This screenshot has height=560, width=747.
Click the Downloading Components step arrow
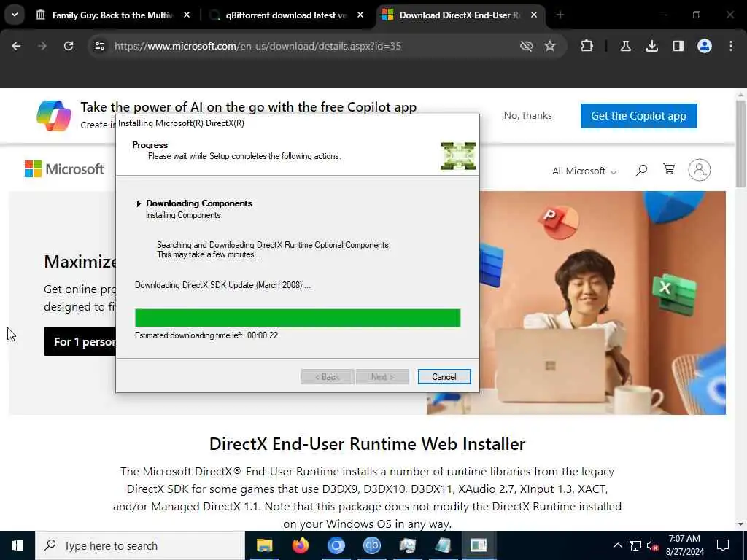pos(139,204)
